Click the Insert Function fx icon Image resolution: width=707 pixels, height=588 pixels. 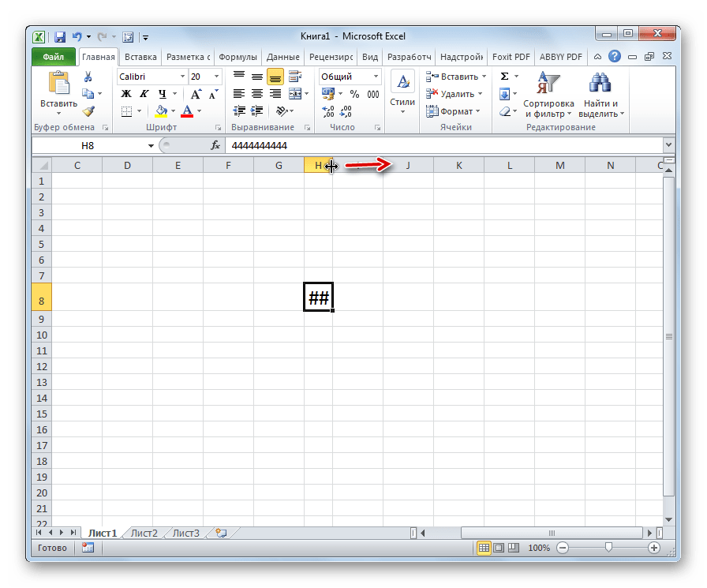pos(215,146)
